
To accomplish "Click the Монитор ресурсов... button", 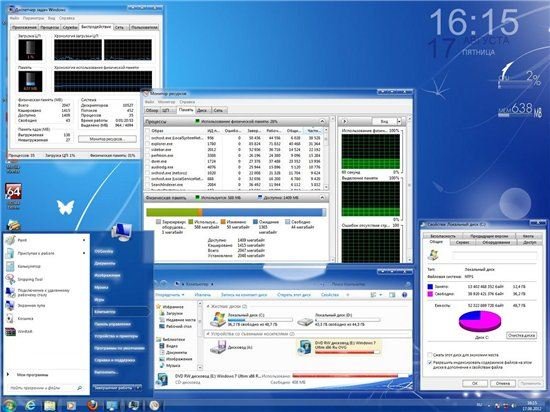I will 107,139.
